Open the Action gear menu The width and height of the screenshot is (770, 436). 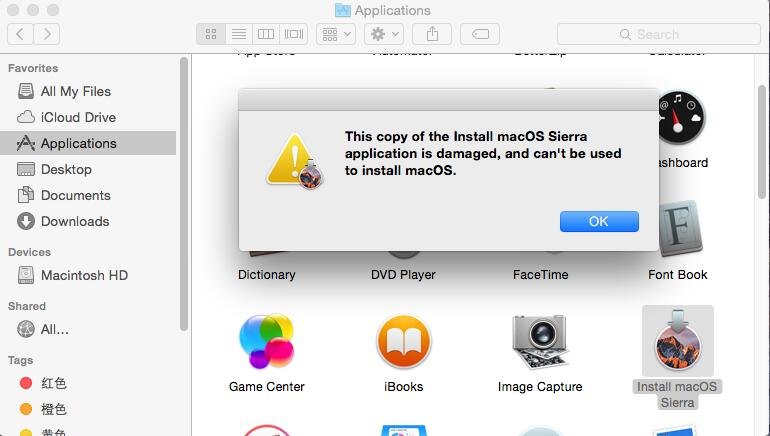point(384,34)
